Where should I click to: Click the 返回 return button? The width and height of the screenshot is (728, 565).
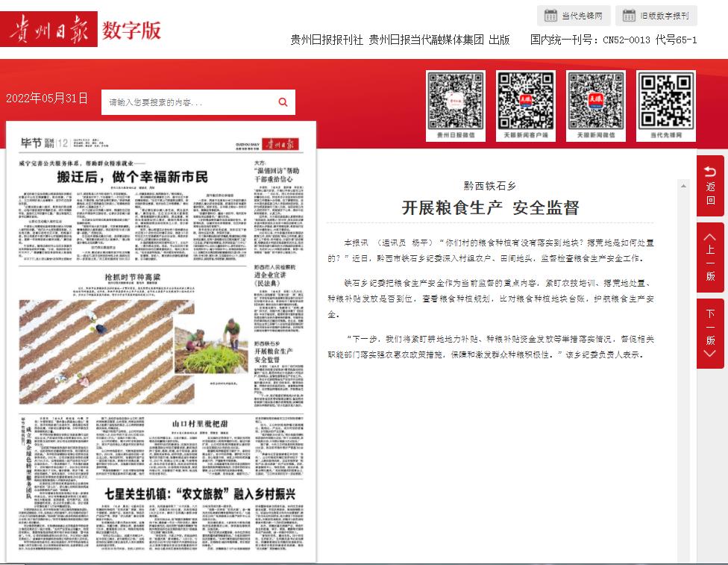click(710, 186)
